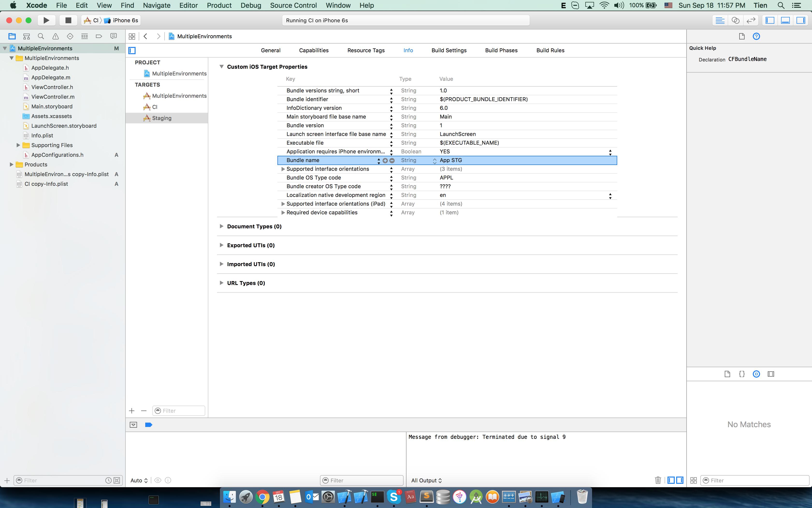Switch to the Build Phases tab
812x508 pixels.
pos(501,50)
